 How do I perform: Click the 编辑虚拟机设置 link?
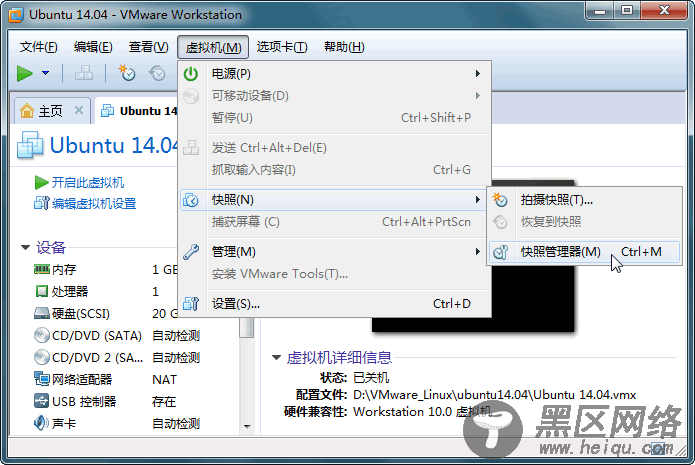[94, 203]
